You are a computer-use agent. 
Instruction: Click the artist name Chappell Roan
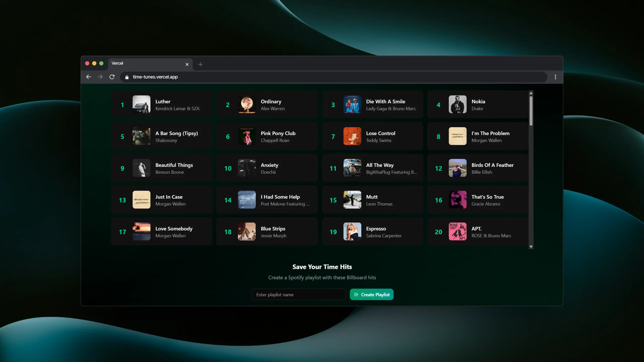pyautogui.click(x=275, y=141)
